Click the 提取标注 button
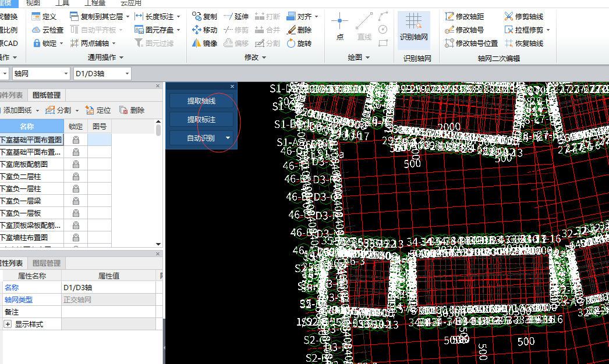This screenshot has width=609, height=364. [x=201, y=120]
